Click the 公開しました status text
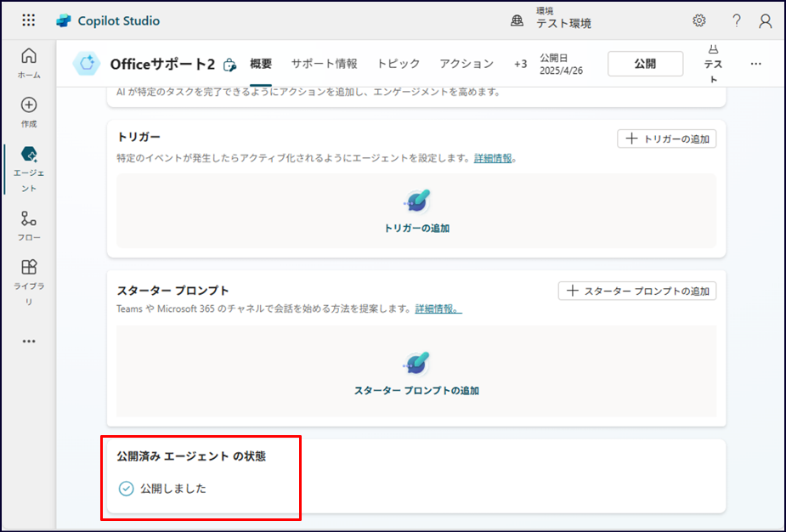 (x=173, y=489)
